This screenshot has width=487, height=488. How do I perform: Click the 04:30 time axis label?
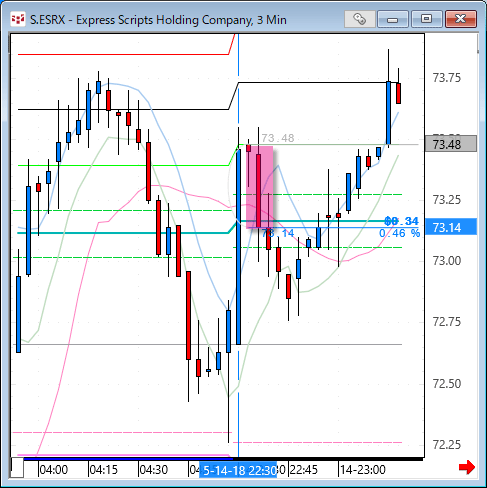[x=154, y=470]
